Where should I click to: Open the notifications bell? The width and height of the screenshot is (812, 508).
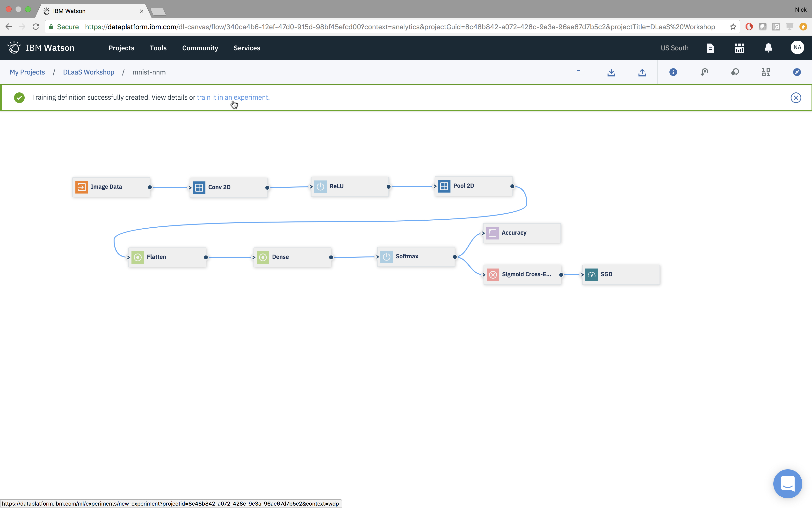tap(768, 48)
